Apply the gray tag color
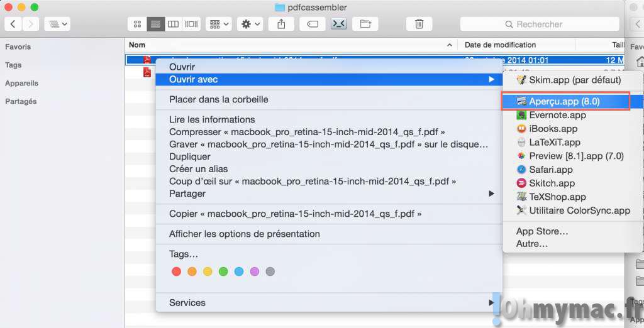The height and width of the screenshot is (328, 644). pos(270,271)
